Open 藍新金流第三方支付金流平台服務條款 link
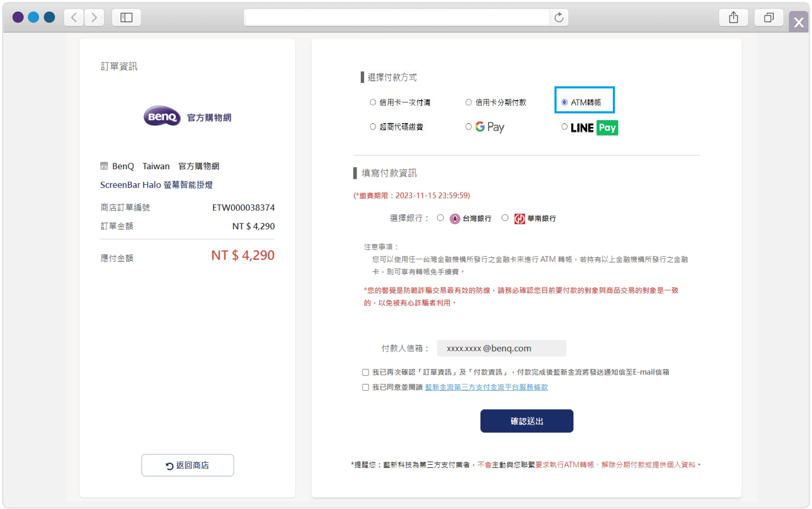812x509 pixels. (x=486, y=387)
